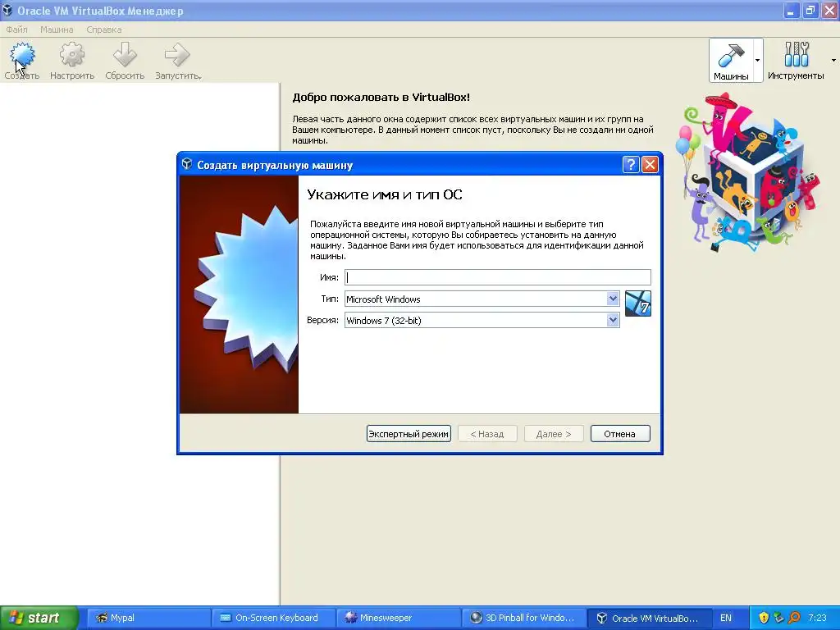Open the Файл menu
The image size is (840, 630).
(x=16, y=30)
